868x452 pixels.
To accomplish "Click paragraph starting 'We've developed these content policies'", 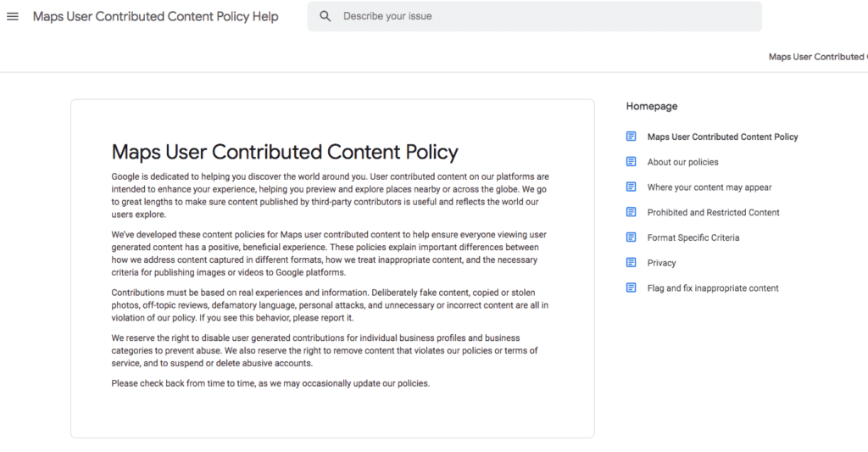I will pyautogui.click(x=329, y=254).
